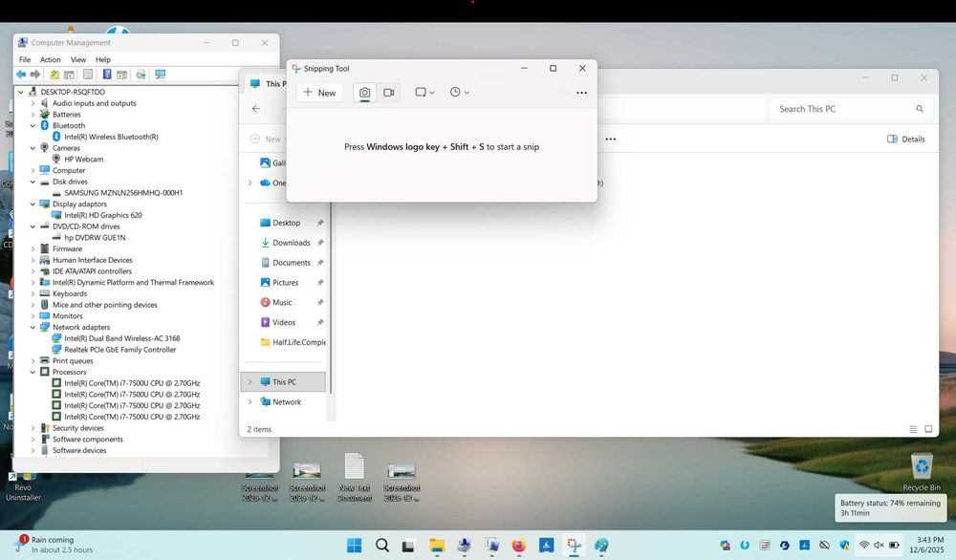The width and height of the screenshot is (956, 560).
Task: Open the Recycle Bin desktop icon
Action: tap(922, 472)
